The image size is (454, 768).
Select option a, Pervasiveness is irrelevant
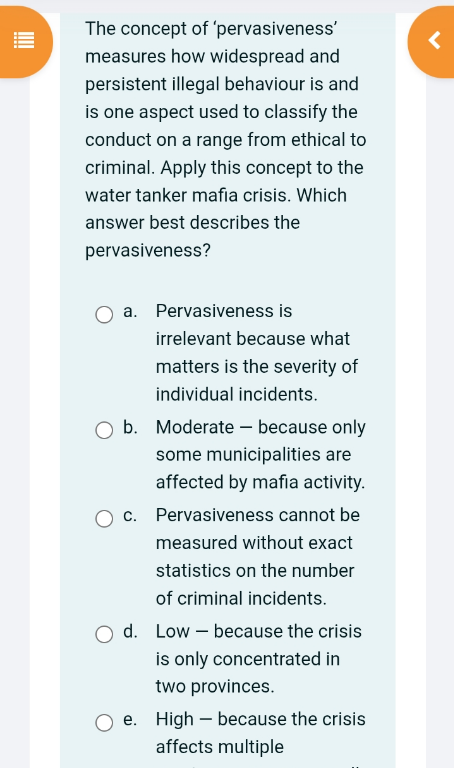pos(104,314)
